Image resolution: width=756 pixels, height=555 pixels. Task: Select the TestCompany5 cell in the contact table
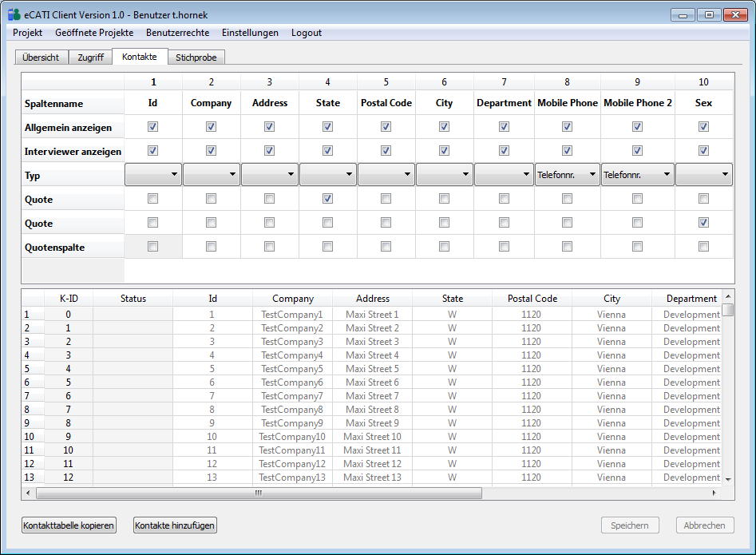tap(292, 369)
